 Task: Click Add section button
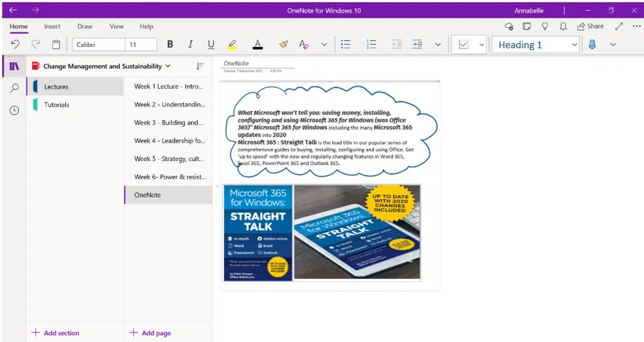click(56, 333)
